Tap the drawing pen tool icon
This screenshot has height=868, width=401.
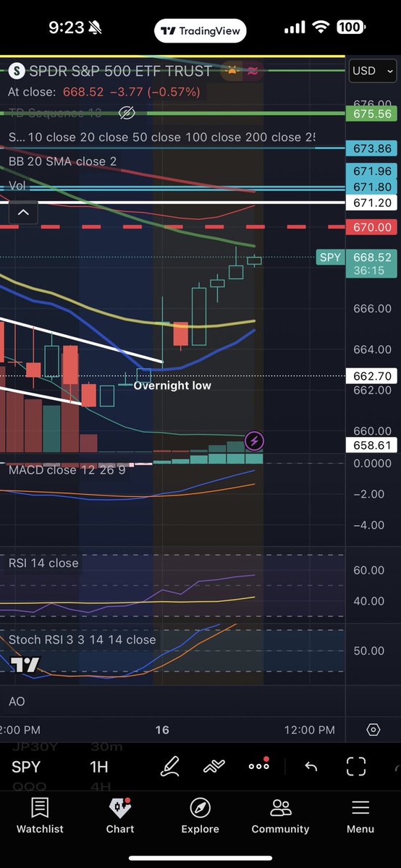(x=170, y=766)
